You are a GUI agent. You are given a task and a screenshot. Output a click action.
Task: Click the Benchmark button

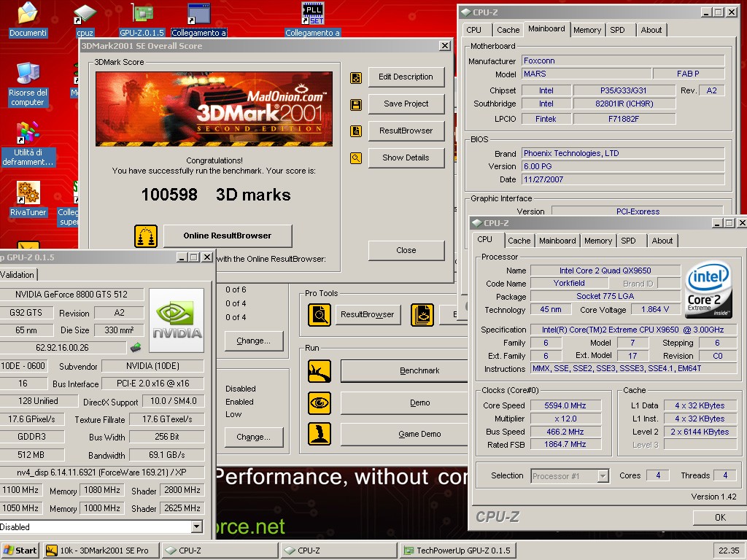coord(404,371)
